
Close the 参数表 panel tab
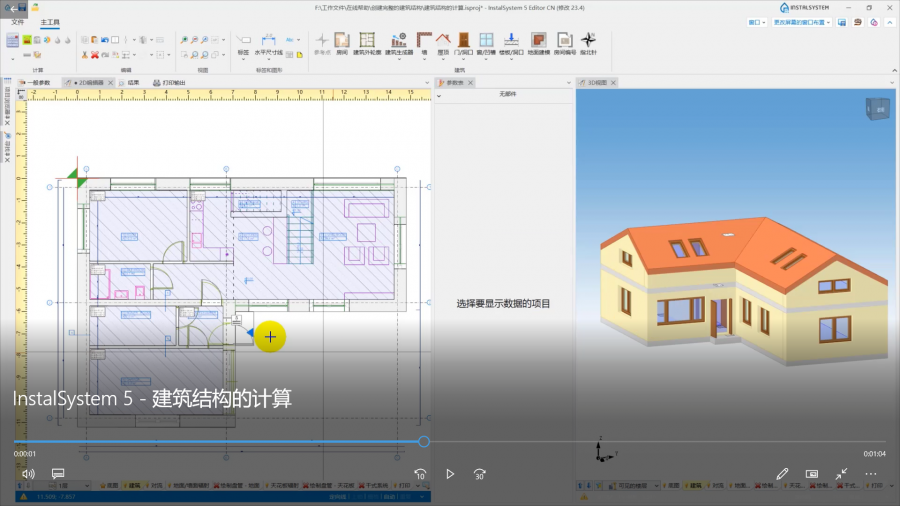click(x=469, y=82)
